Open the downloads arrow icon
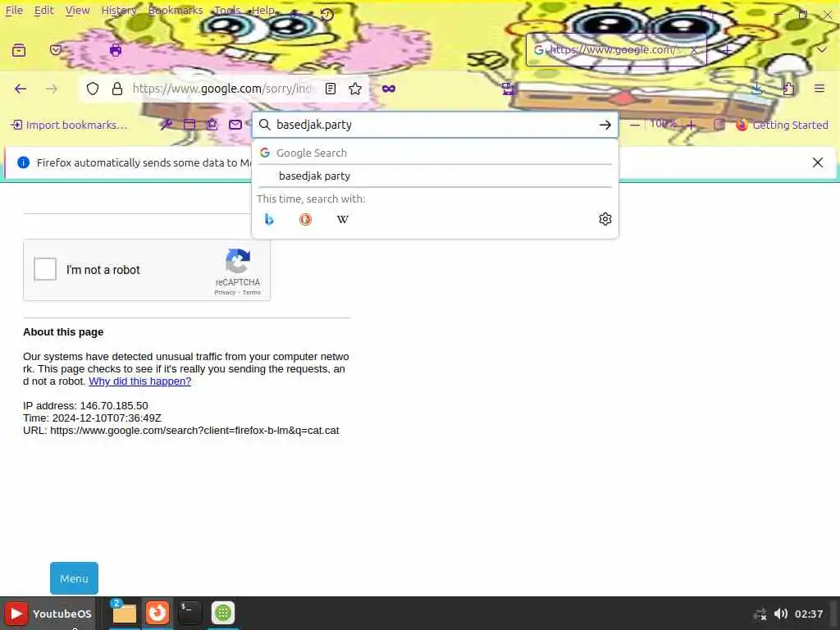Image resolution: width=840 pixels, height=630 pixels. click(x=756, y=89)
